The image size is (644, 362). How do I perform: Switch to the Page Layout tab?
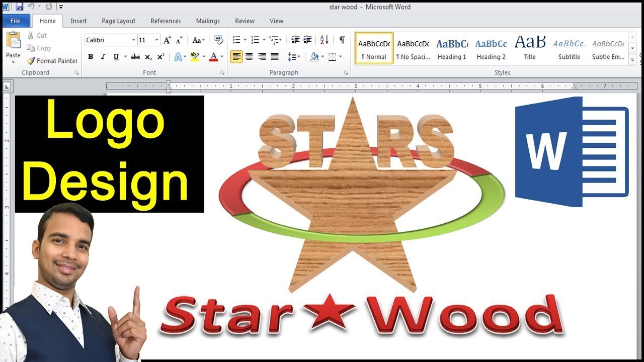[119, 21]
